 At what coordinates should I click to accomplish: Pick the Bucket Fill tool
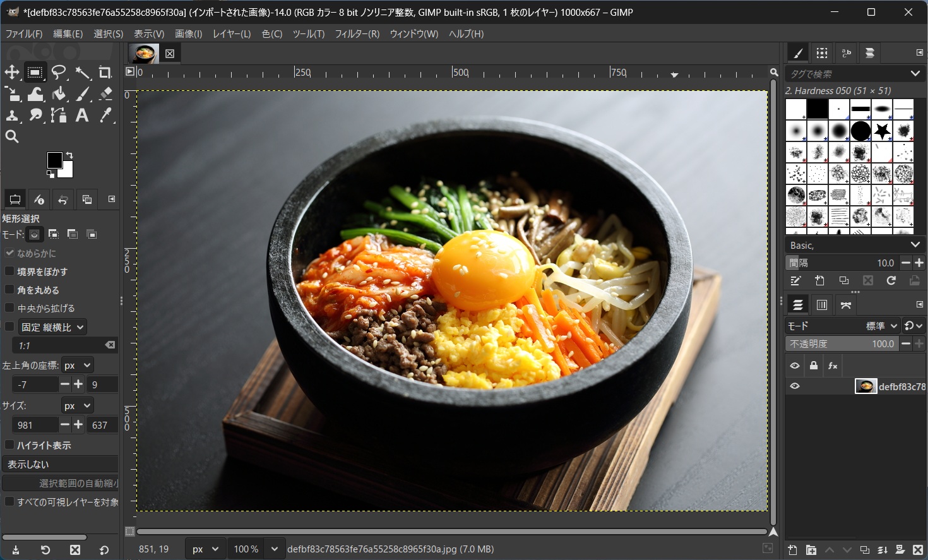[x=59, y=94]
